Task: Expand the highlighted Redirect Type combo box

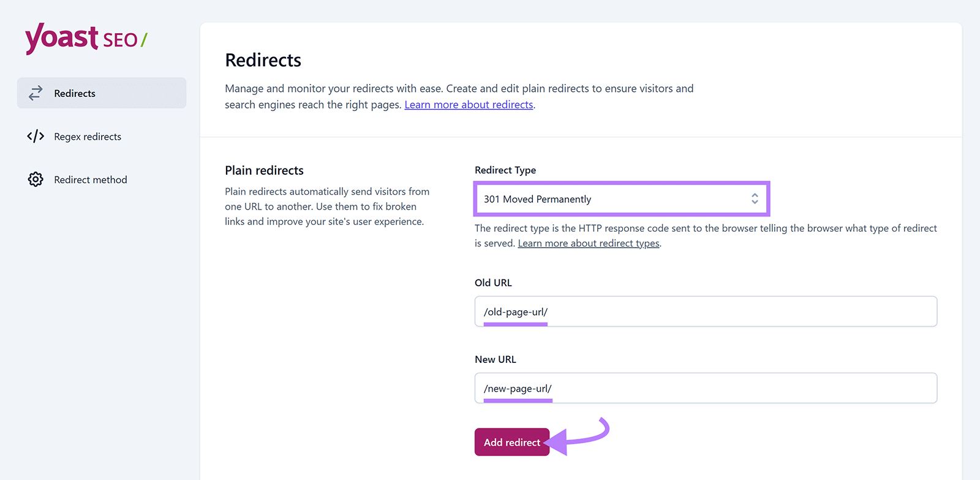Action: (620, 199)
